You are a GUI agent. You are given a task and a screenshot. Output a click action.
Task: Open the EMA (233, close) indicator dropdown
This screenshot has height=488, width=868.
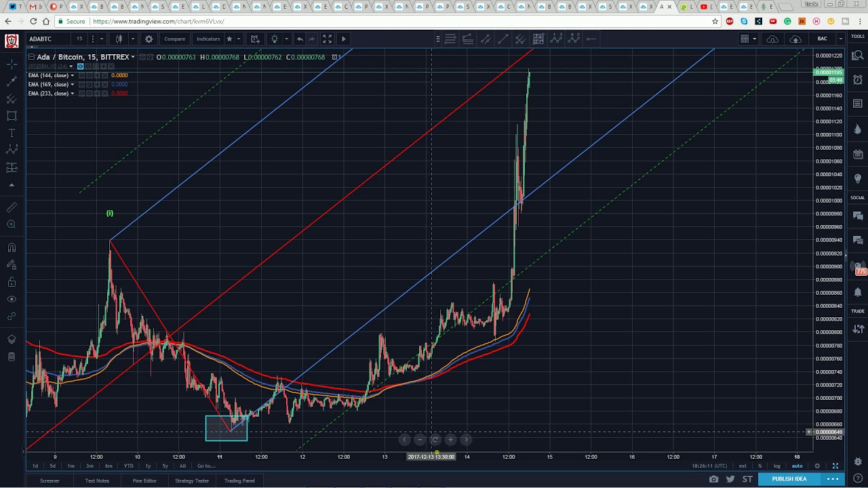72,93
